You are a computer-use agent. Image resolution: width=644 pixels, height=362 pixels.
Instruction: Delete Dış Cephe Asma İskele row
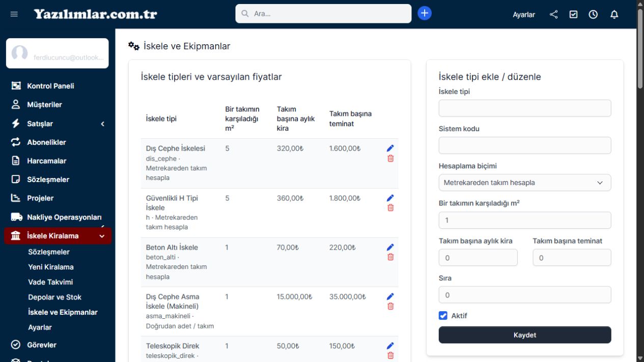coord(390,306)
